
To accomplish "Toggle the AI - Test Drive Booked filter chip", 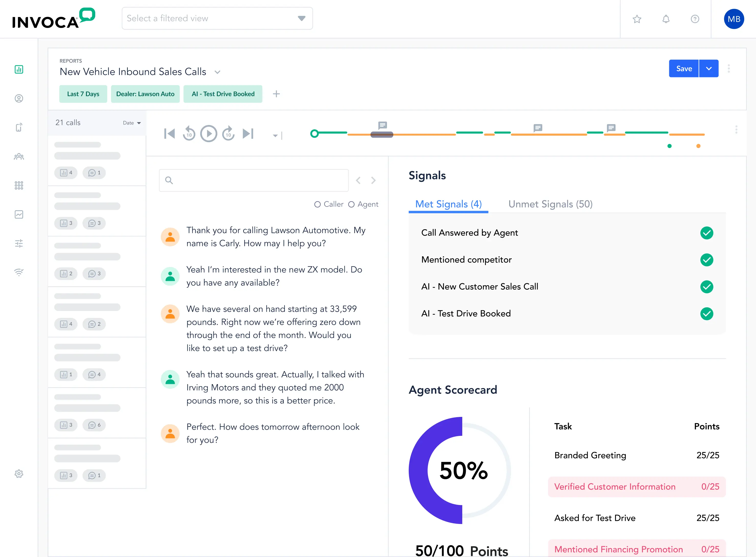I will click(x=223, y=94).
